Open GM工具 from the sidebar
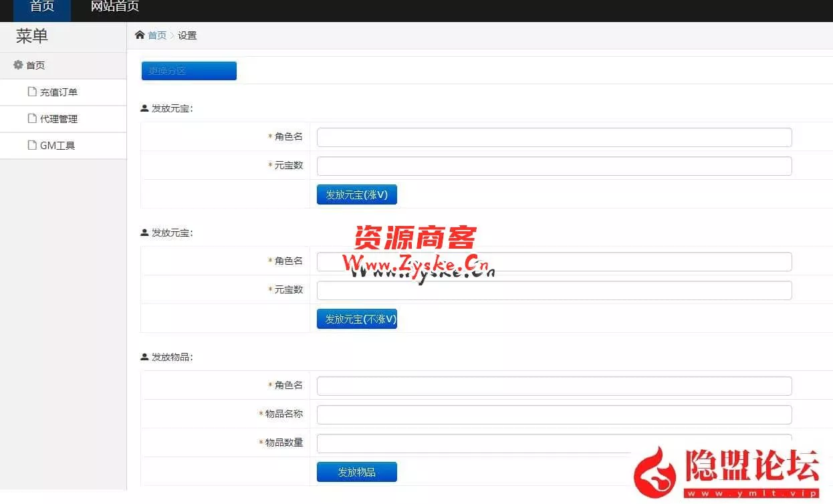The image size is (833, 504). point(57,146)
